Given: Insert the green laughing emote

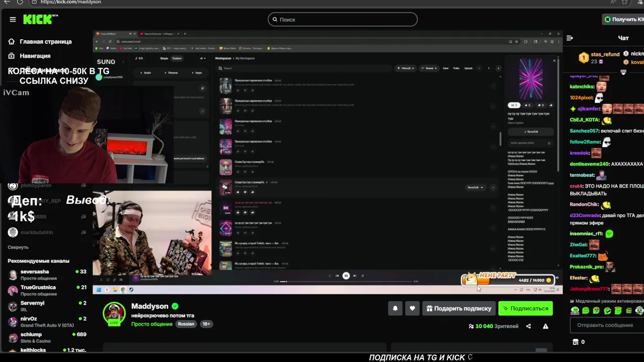Looking at the screenshot, I should (607, 311).
